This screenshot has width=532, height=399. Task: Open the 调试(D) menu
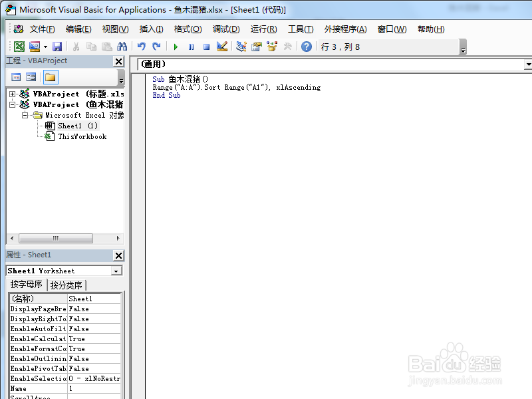click(x=226, y=29)
